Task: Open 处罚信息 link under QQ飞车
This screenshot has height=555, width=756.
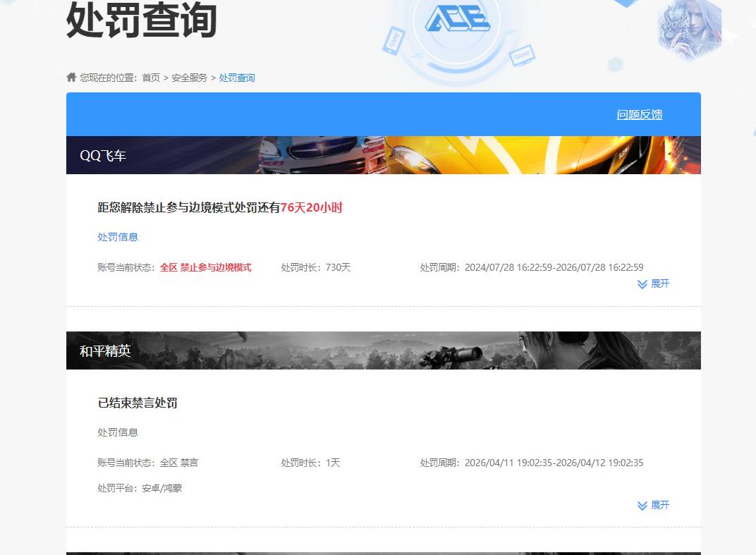Action: (x=118, y=237)
